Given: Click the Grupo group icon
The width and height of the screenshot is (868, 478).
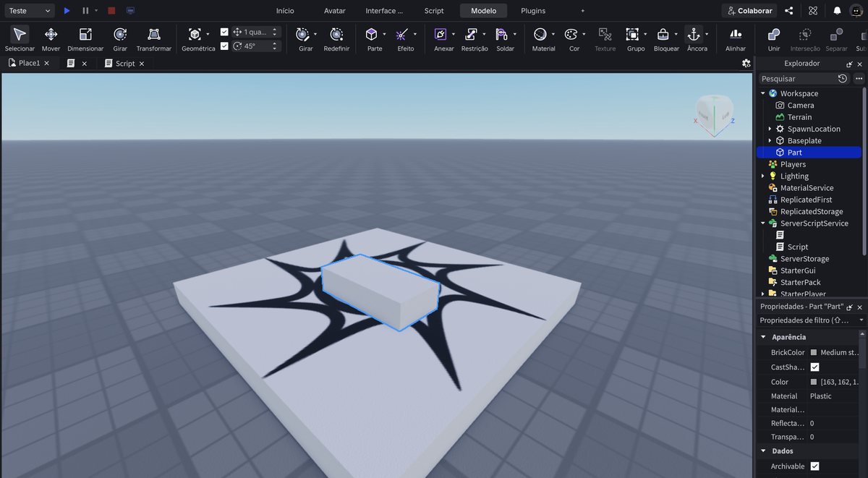Looking at the screenshot, I should click(x=632, y=35).
